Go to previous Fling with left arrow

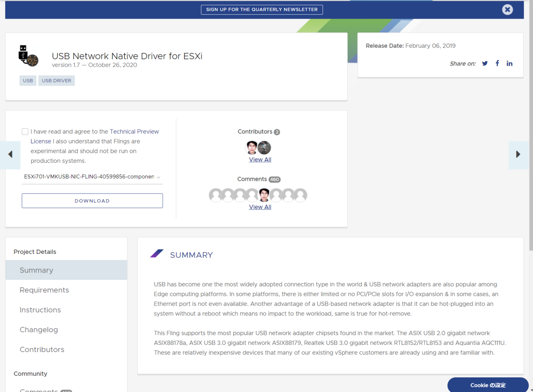pos(10,154)
